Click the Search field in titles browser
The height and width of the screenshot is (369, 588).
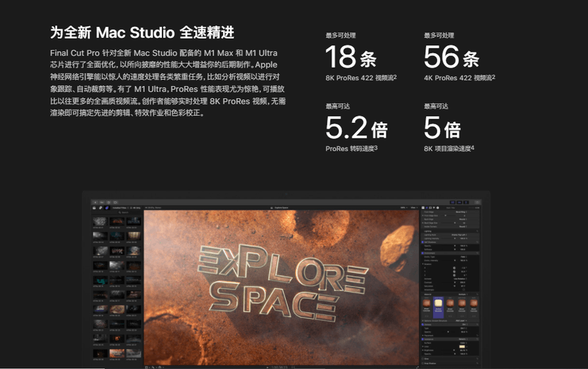124,213
